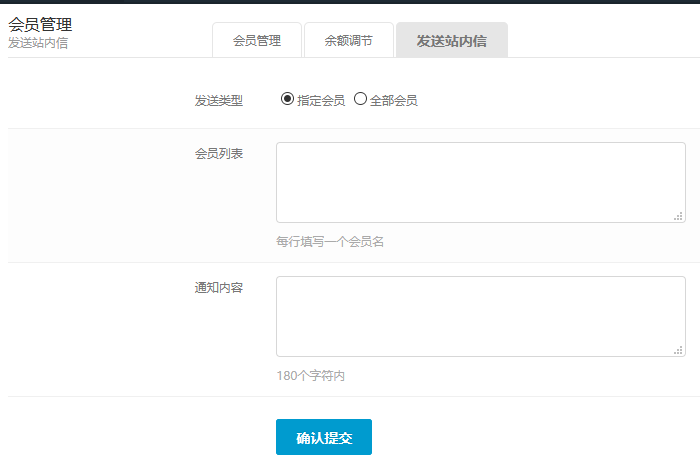Focus the 会员列表 text area
Viewport: 700px width, 468px height.
480,182
